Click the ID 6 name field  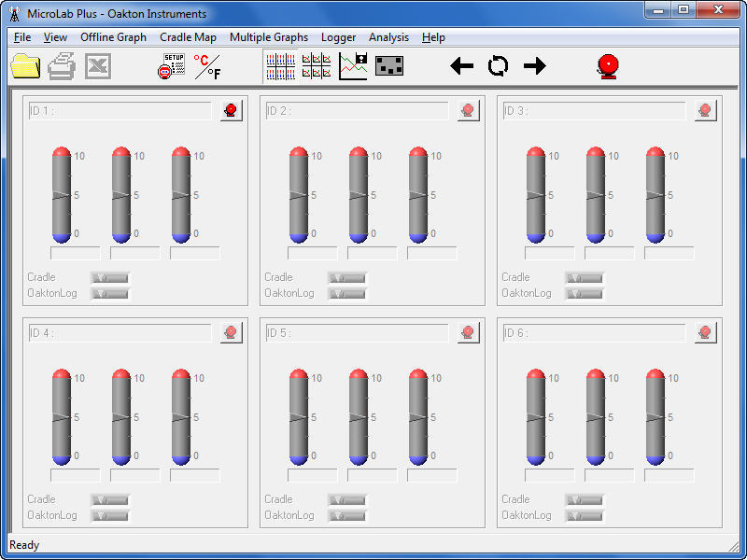click(595, 333)
